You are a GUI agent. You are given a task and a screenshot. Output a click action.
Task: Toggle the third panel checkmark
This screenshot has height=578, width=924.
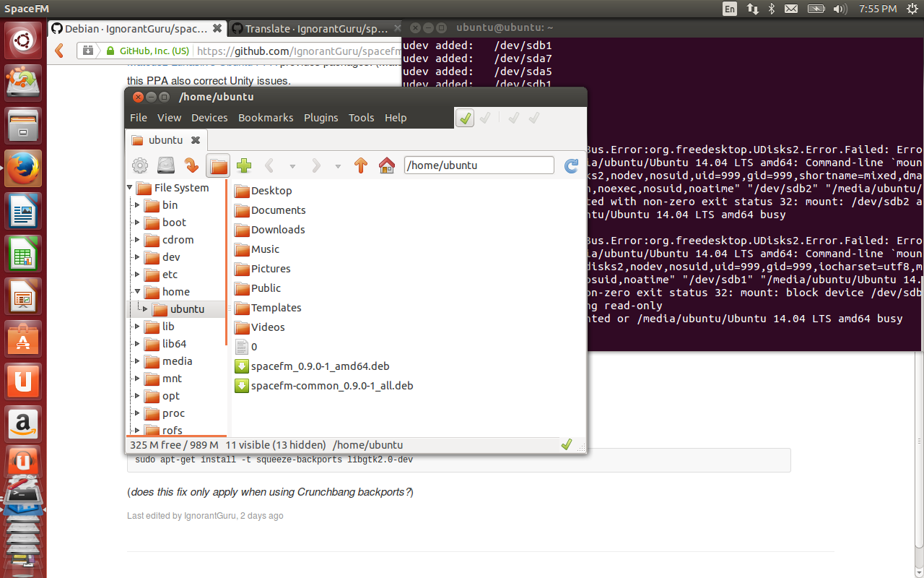(x=513, y=118)
